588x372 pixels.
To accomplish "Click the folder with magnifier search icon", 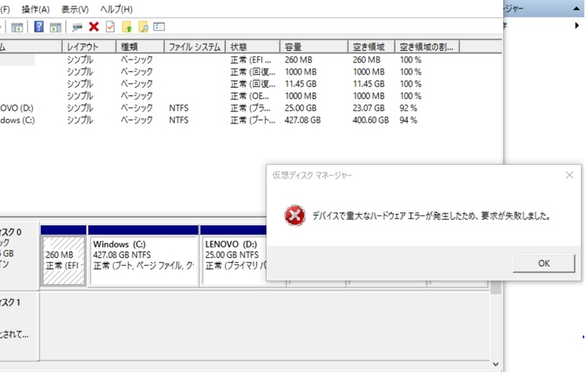I will [143, 27].
